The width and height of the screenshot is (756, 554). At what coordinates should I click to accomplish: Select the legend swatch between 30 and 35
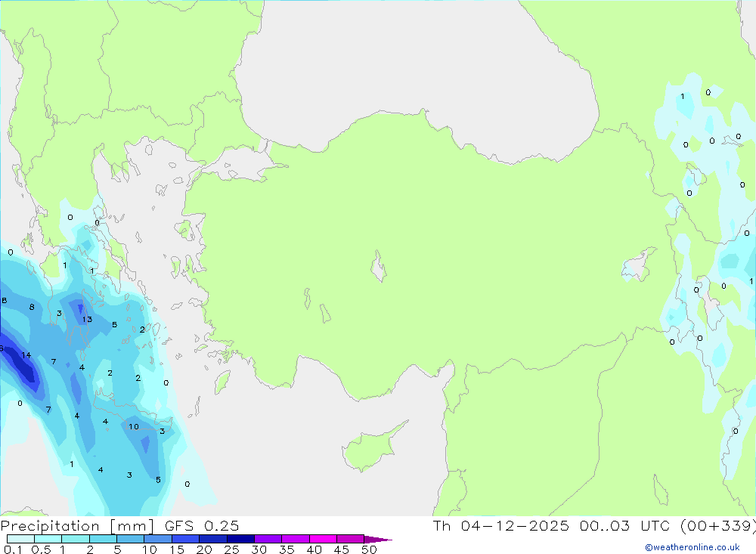point(268,539)
